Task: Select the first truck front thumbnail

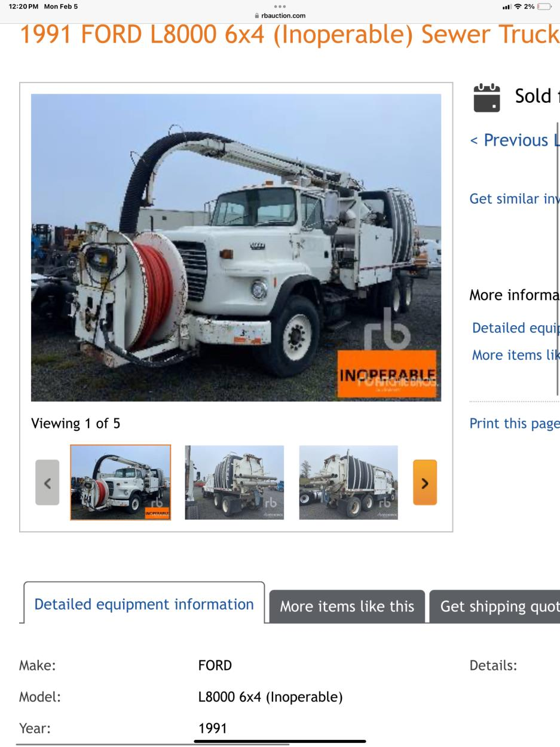Action: [120, 482]
